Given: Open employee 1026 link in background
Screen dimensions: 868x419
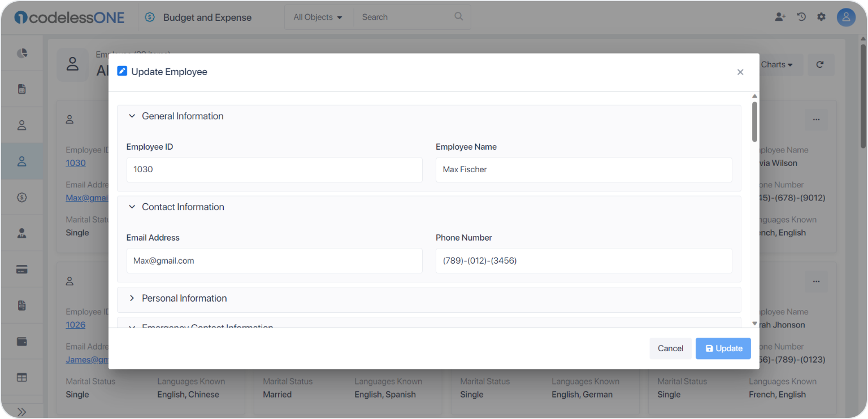Looking at the screenshot, I should tap(76, 325).
